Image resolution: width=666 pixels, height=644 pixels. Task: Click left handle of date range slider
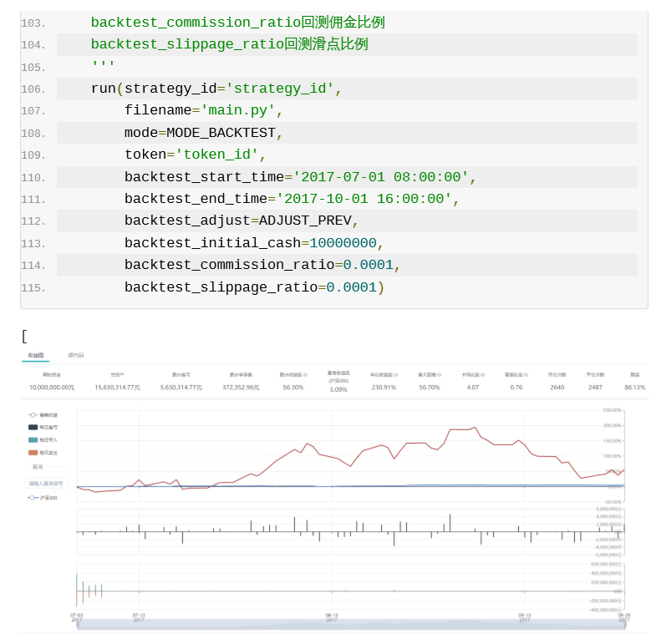point(77,626)
